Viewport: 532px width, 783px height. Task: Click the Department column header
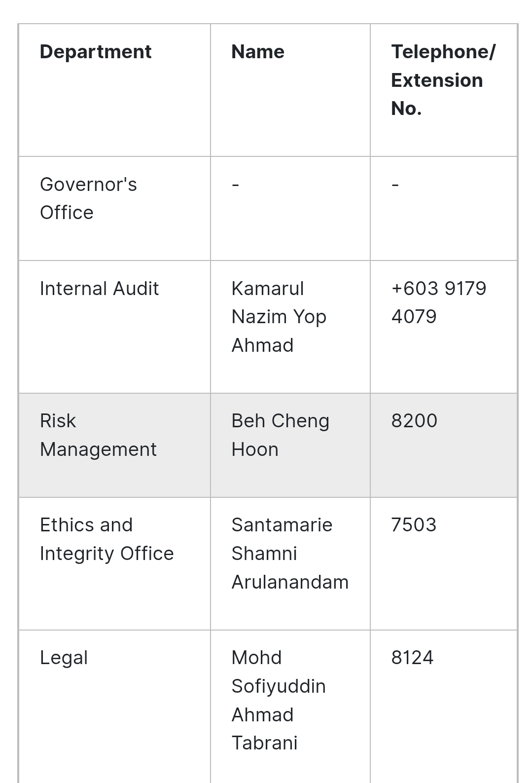pos(96,52)
